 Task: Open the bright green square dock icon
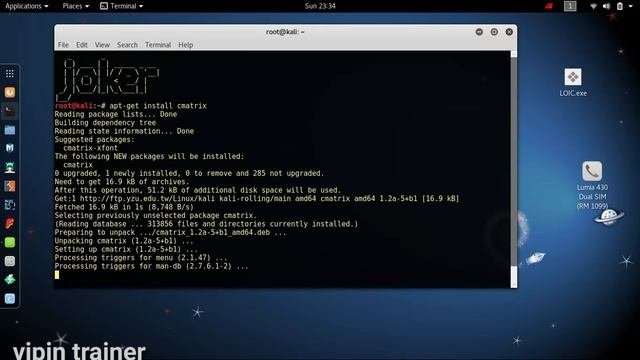[x=10, y=242]
